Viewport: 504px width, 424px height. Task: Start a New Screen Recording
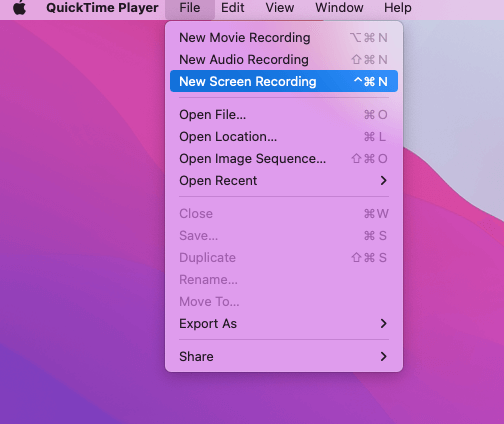pos(284,81)
